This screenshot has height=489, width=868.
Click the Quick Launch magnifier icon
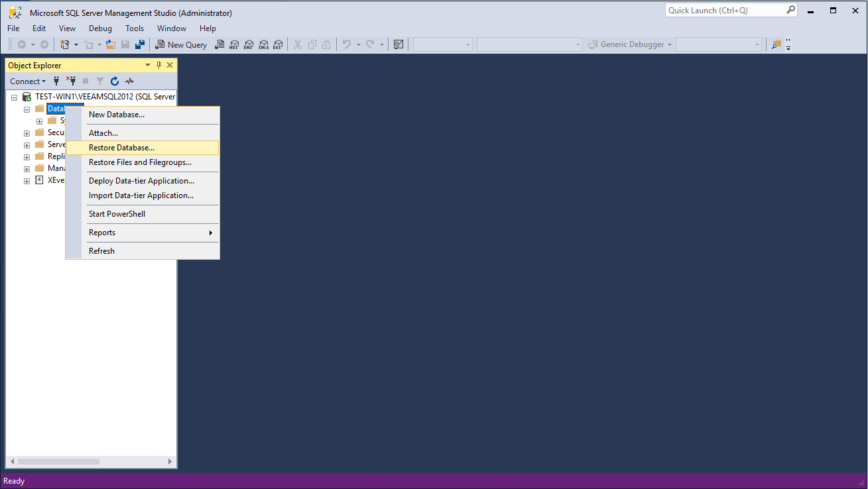coord(790,10)
